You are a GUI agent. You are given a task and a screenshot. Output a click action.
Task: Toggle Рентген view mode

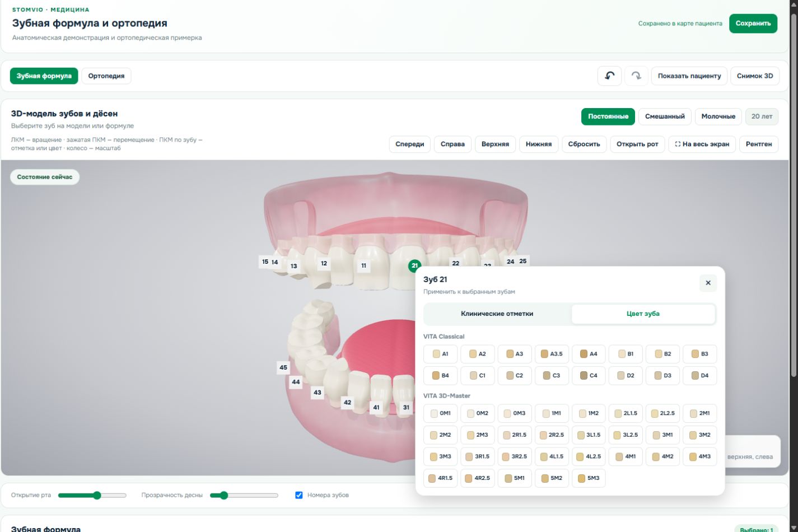coord(759,144)
